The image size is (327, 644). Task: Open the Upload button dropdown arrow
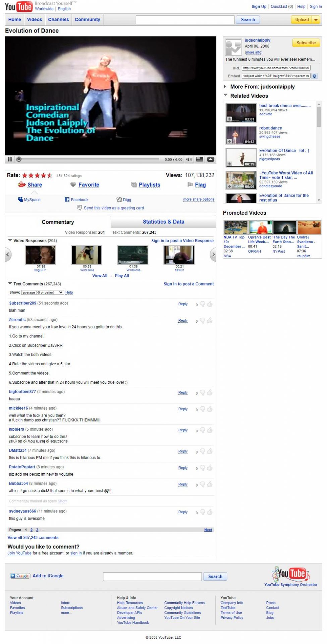316,20
